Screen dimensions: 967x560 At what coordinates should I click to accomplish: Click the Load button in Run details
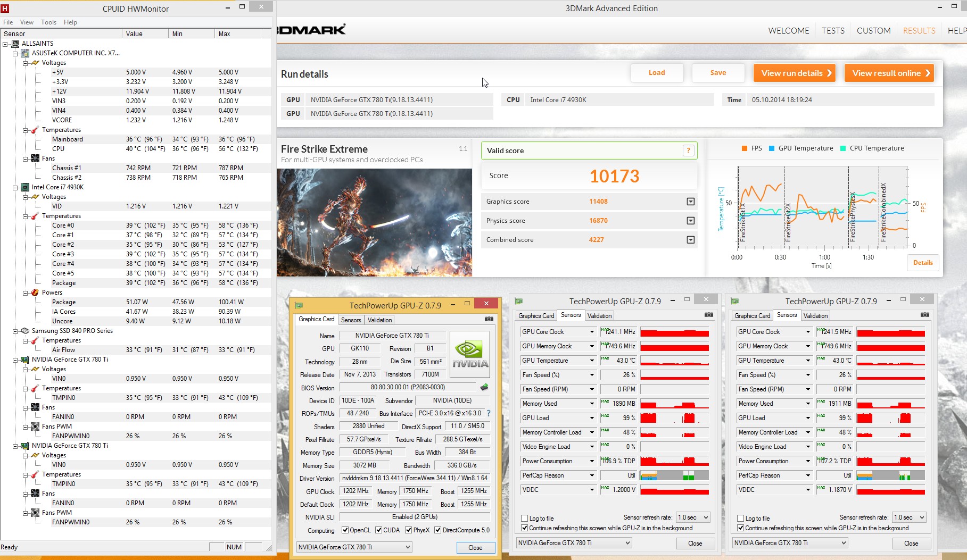(657, 73)
